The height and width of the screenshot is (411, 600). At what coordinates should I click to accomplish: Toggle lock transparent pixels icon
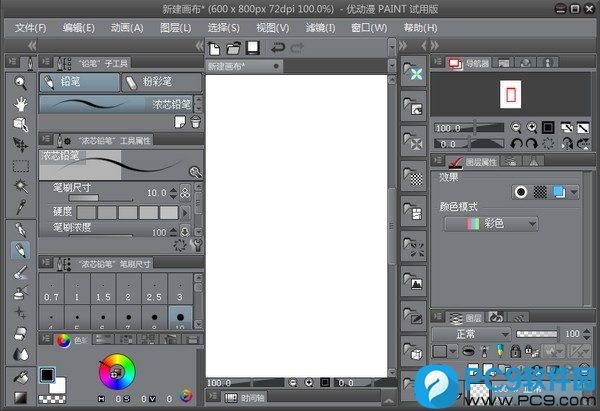click(x=532, y=351)
